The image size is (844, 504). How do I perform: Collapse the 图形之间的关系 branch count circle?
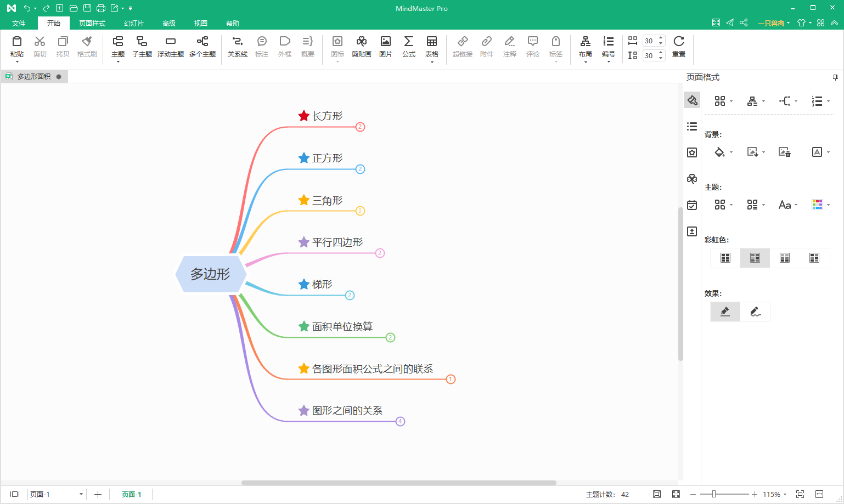point(400,421)
